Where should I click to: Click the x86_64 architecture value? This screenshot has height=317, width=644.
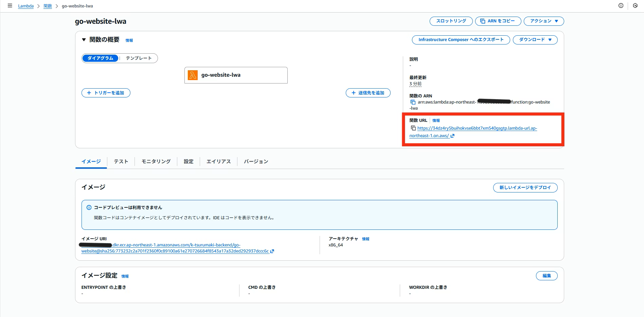(336, 245)
